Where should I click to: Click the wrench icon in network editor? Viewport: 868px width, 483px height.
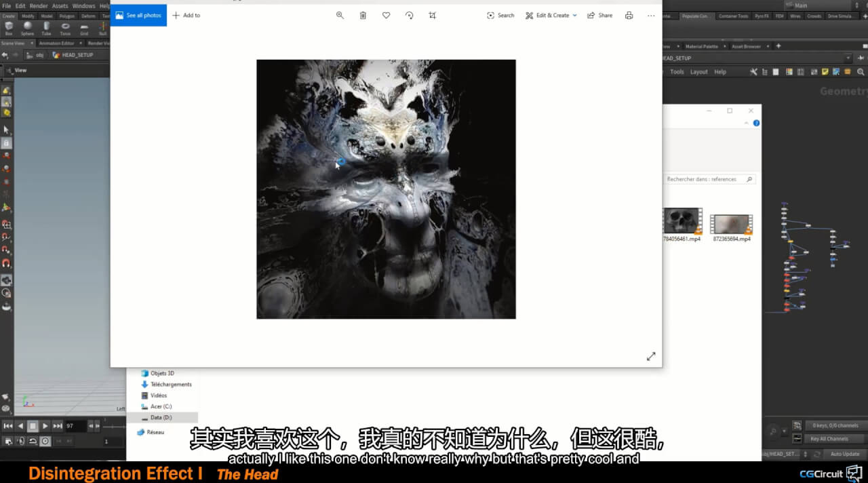(753, 72)
